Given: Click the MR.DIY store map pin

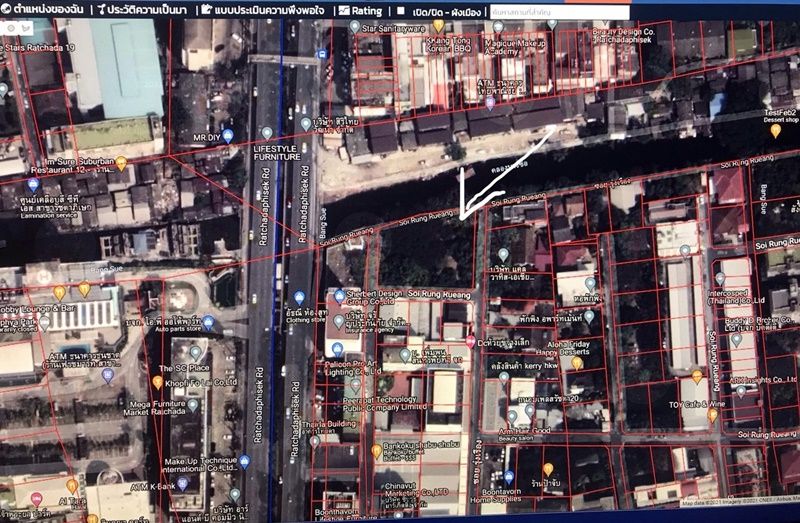Looking at the screenshot, I should point(228,135).
